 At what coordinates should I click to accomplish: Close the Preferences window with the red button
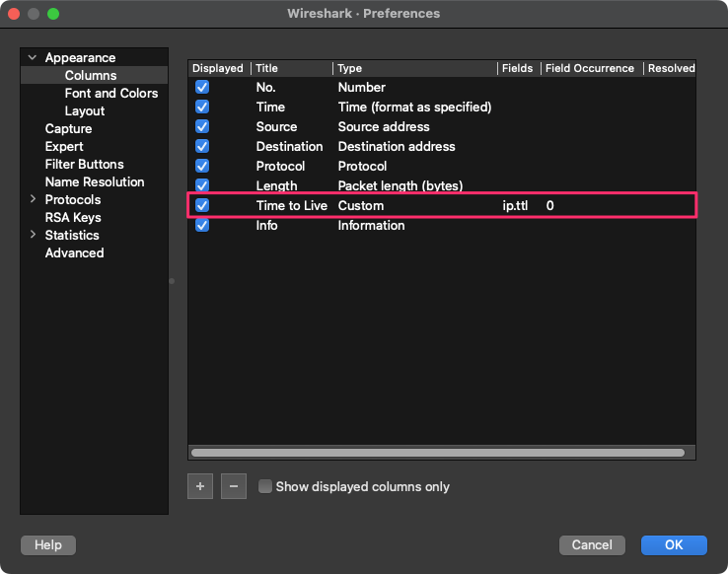(x=14, y=14)
